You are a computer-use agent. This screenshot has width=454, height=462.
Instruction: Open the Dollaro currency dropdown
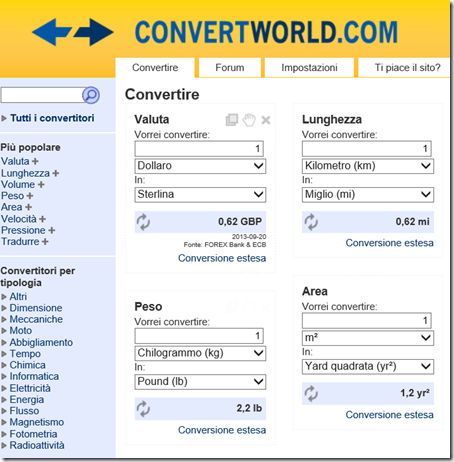click(200, 166)
